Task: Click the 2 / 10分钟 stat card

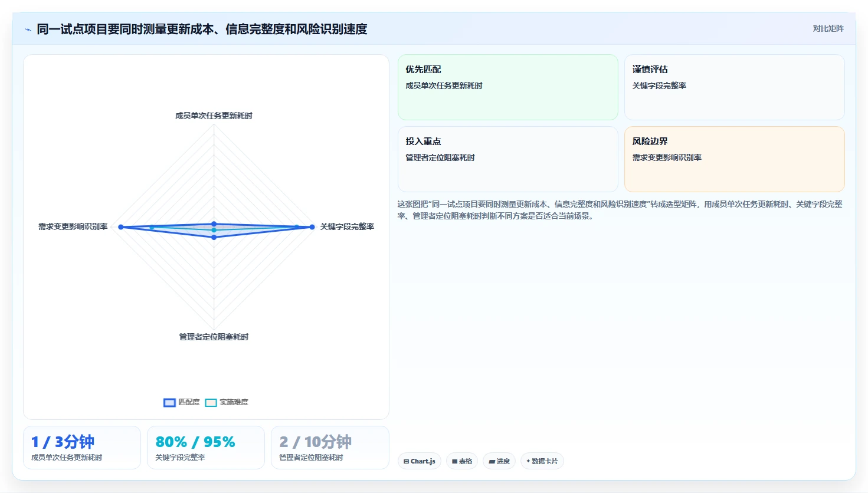Action: (x=330, y=448)
